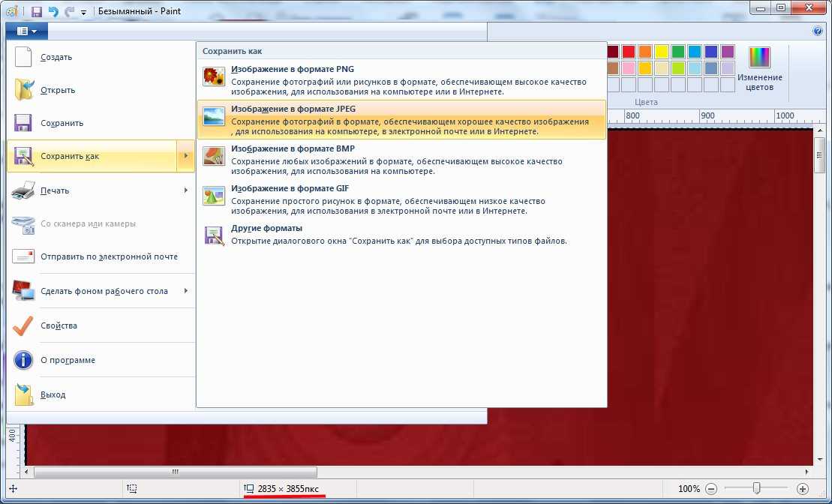Choose Другие форматы save option
The image size is (832, 504).
point(401,235)
